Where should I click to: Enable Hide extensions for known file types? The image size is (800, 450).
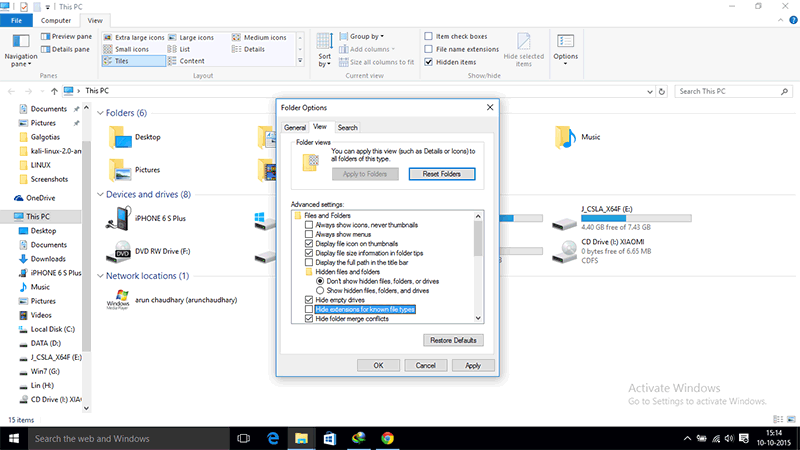click(309, 309)
